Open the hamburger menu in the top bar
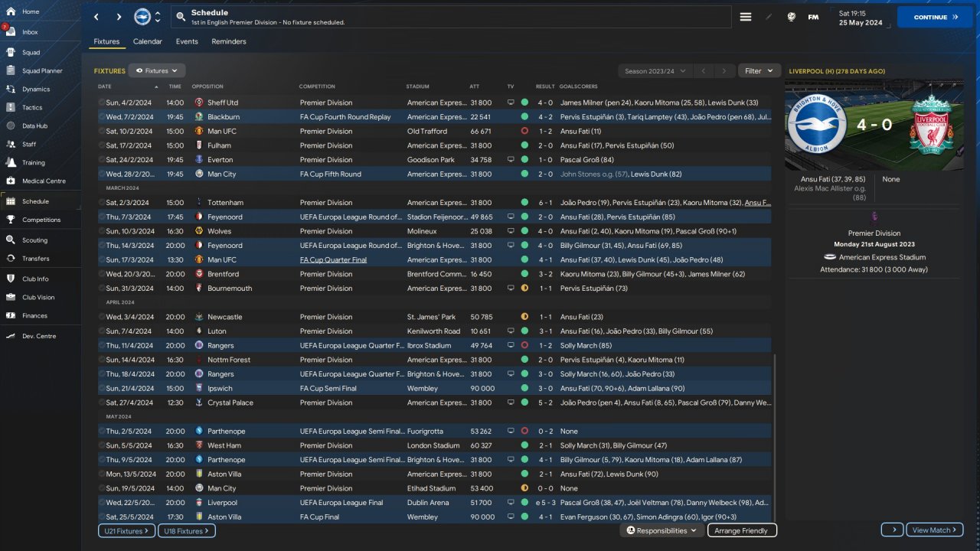The image size is (980, 551). [x=745, y=17]
